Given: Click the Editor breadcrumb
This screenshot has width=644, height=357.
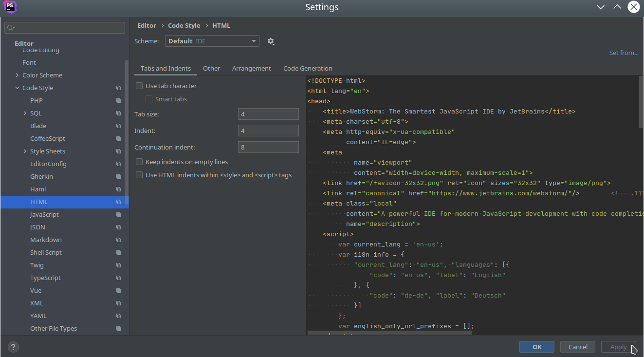Looking at the screenshot, I should (x=147, y=26).
